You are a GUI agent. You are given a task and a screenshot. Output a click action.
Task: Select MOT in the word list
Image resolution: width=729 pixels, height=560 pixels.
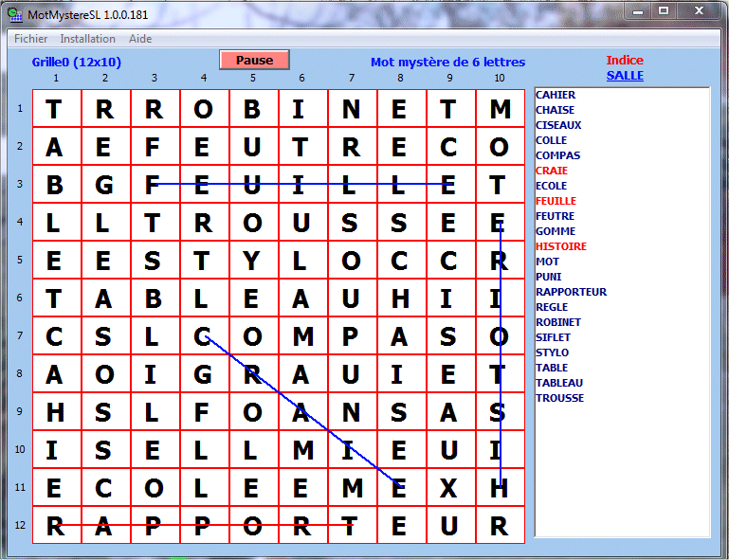click(547, 262)
